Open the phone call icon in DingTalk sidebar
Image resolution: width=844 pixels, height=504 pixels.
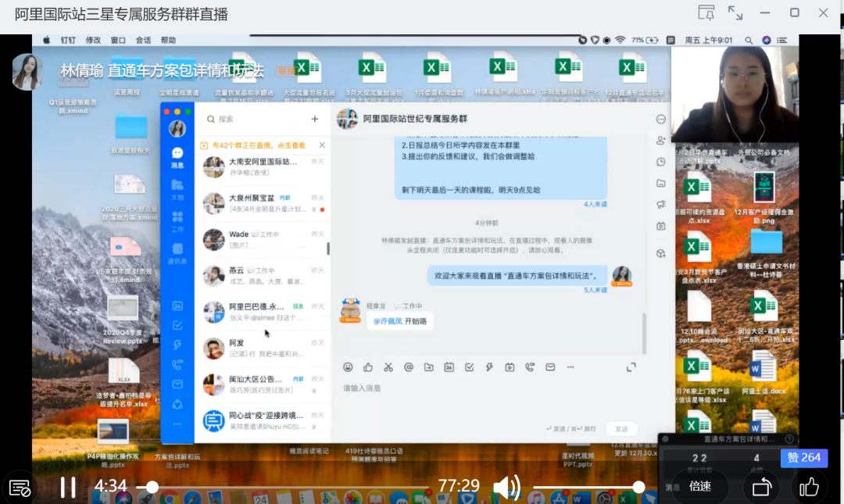pos(177,365)
